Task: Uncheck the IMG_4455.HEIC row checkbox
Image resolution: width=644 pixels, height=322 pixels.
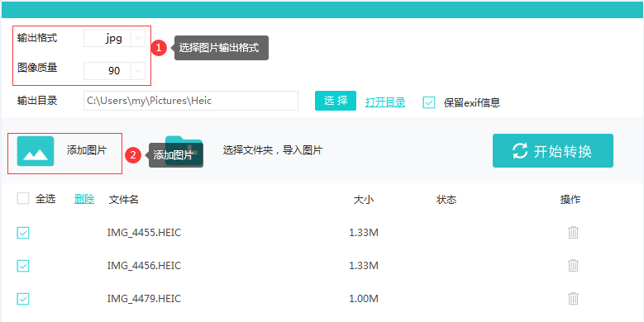Action: [23, 233]
